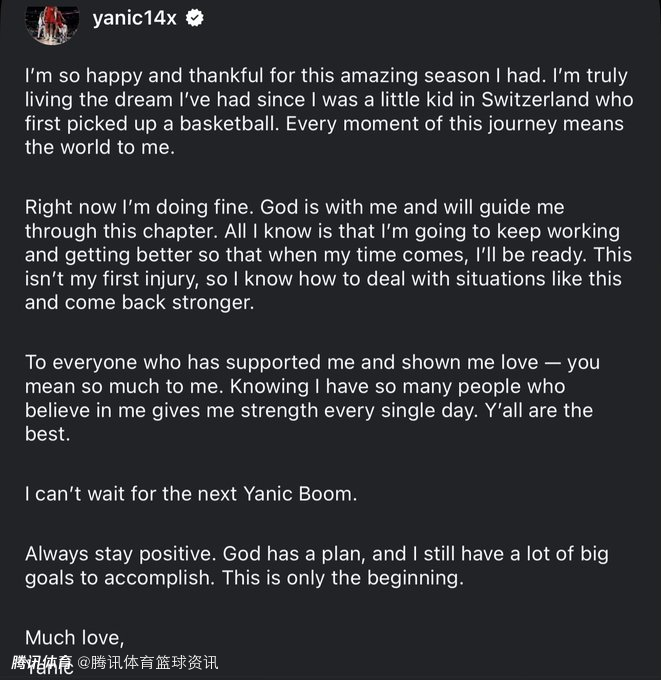
Task: Click the 'Much love,' sign-off line
Action: click(73, 637)
